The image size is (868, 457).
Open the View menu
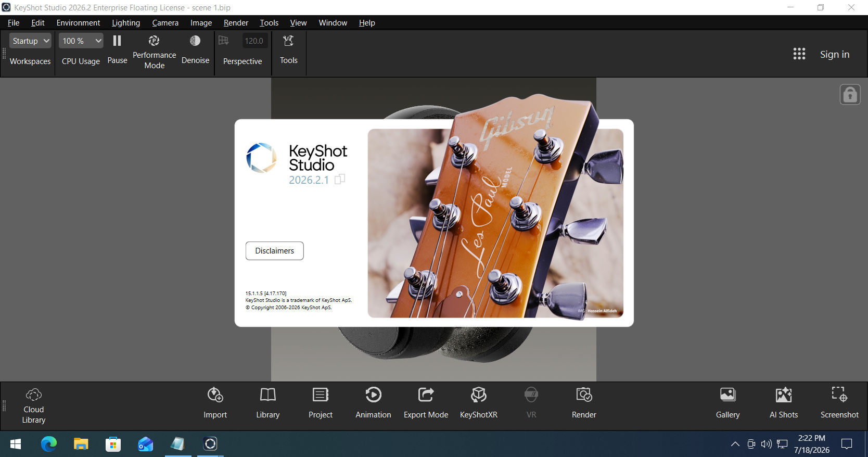(298, 23)
